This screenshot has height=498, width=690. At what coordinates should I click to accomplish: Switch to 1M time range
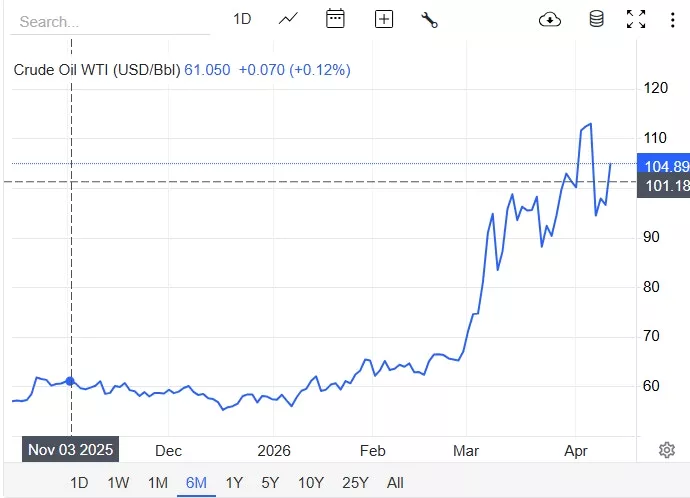click(157, 483)
